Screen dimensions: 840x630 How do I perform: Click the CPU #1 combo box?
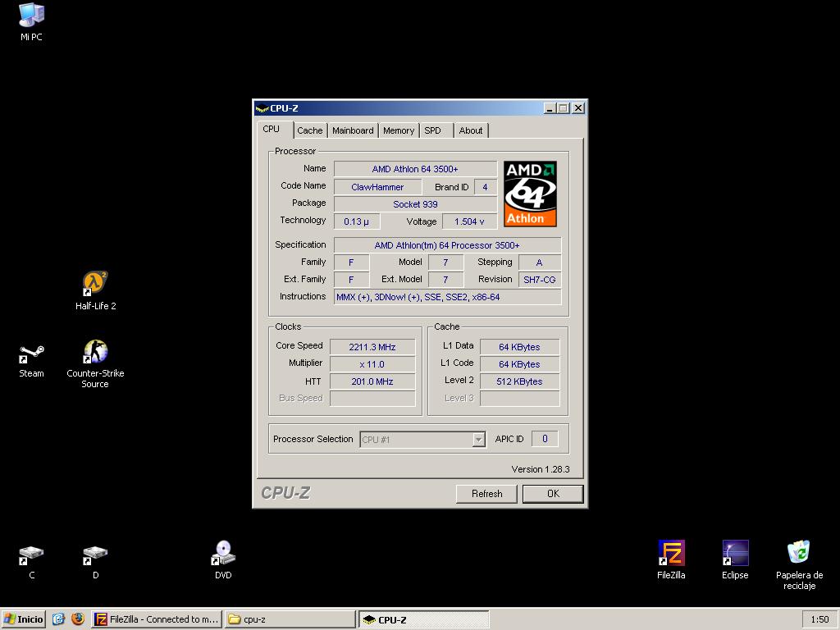[x=422, y=440]
